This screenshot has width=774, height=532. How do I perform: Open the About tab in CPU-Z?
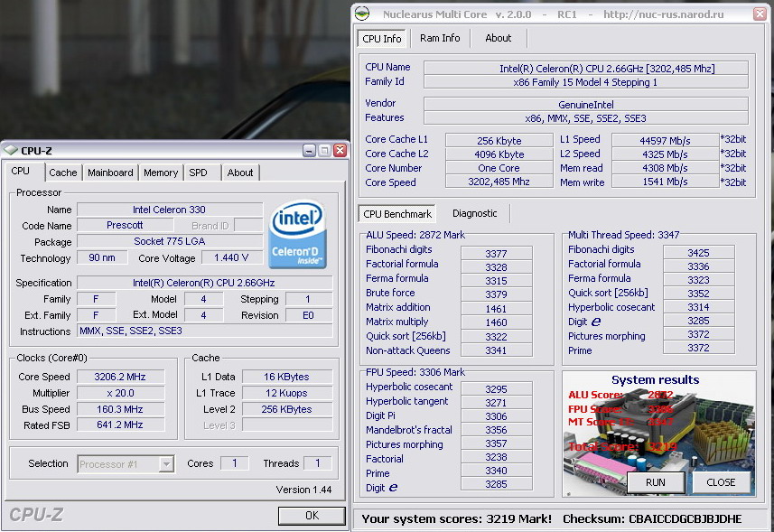click(240, 173)
